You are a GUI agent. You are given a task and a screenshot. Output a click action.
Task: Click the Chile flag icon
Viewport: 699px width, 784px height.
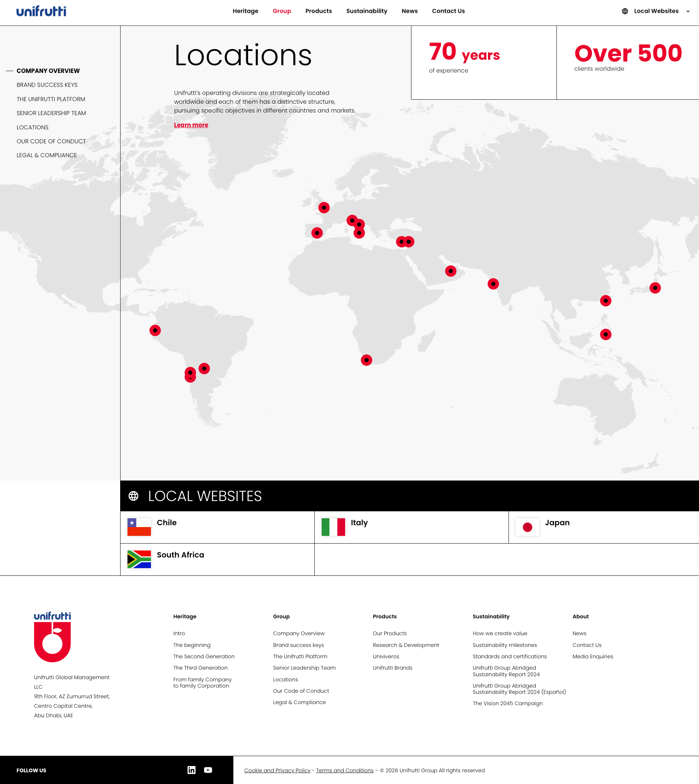click(x=139, y=527)
